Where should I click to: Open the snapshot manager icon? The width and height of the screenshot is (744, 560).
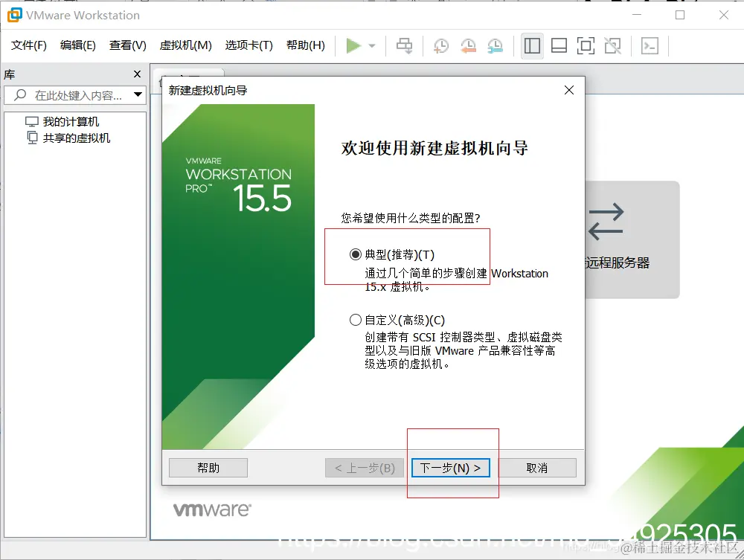point(495,46)
